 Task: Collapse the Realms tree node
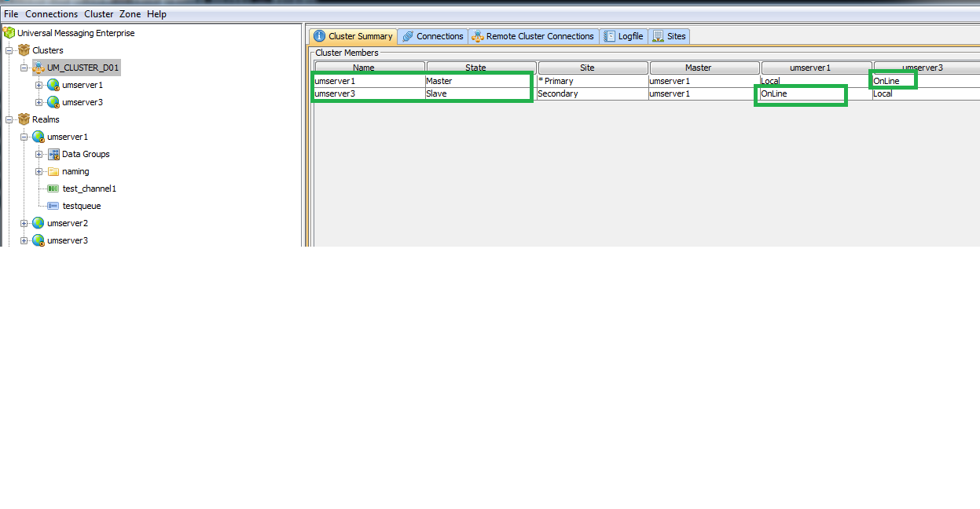pyautogui.click(x=9, y=119)
